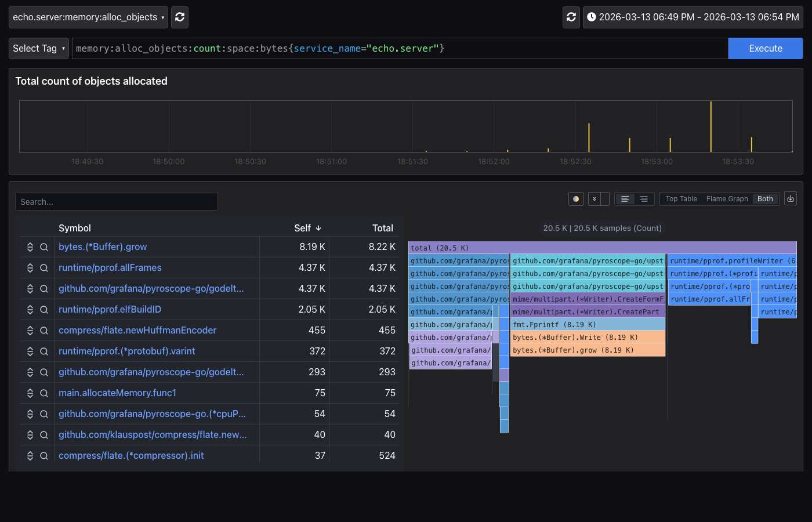Click the refresh icon next to the time range

tap(571, 17)
